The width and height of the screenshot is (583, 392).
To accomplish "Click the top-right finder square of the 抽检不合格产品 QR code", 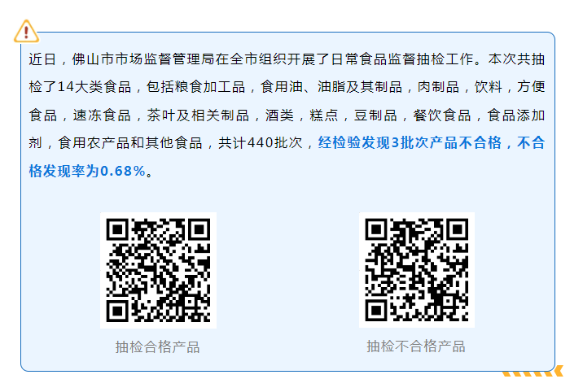I will tap(458, 229).
